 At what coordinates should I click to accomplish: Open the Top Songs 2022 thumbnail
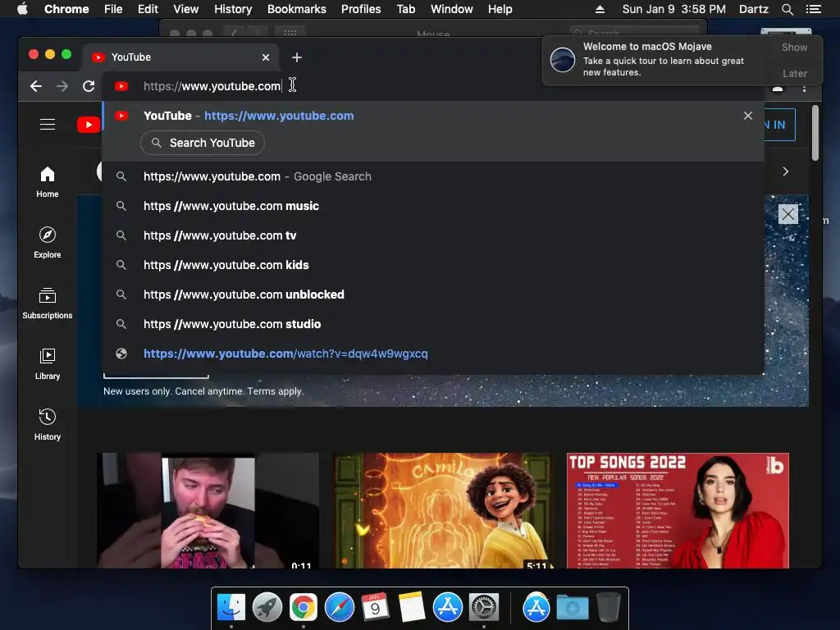pyautogui.click(x=678, y=510)
